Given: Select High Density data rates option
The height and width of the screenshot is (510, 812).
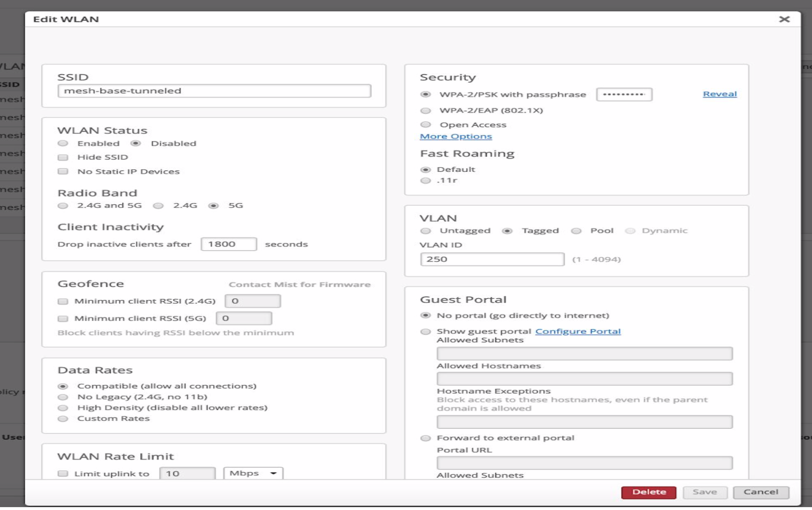Looking at the screenshot, I should pos(63,408).
